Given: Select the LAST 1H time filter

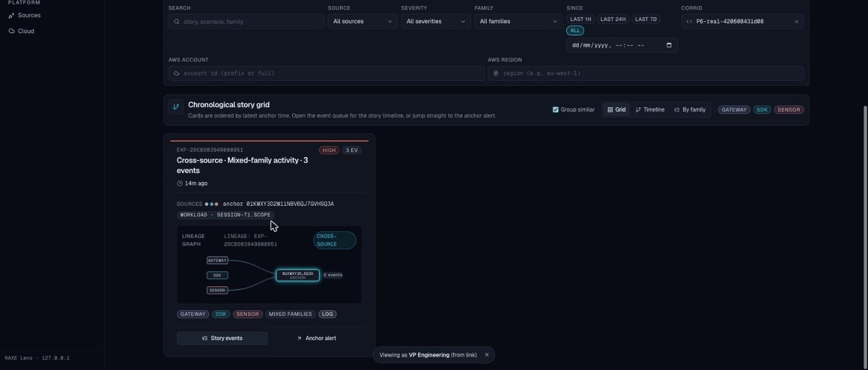Looking at the screenshot, I should tap(580, 19).
